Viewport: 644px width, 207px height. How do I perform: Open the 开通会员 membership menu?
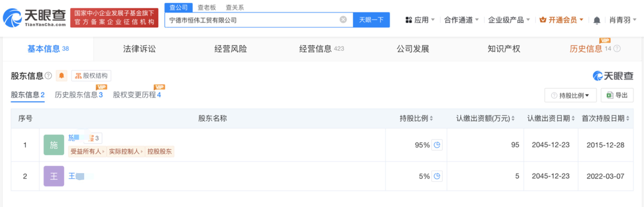coord(562,20)
